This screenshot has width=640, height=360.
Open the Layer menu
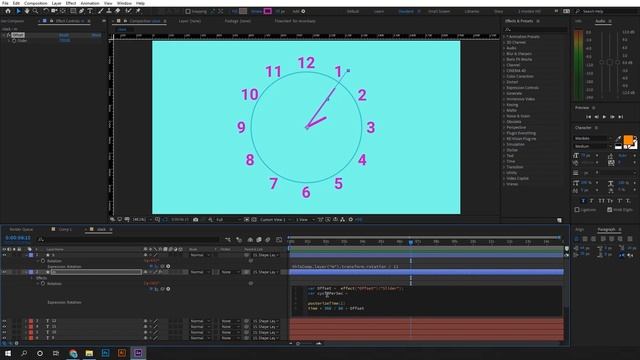(56, 3)
